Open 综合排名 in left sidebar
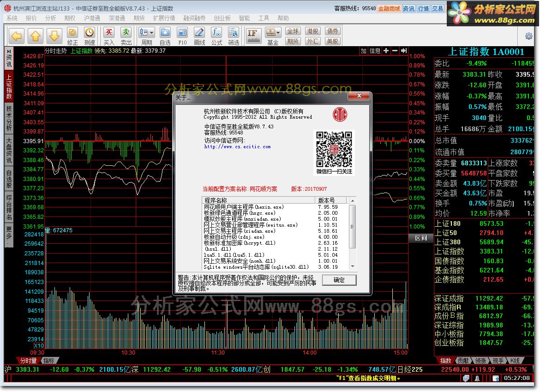Screen dimensions: 540x392 pos(9,207)
